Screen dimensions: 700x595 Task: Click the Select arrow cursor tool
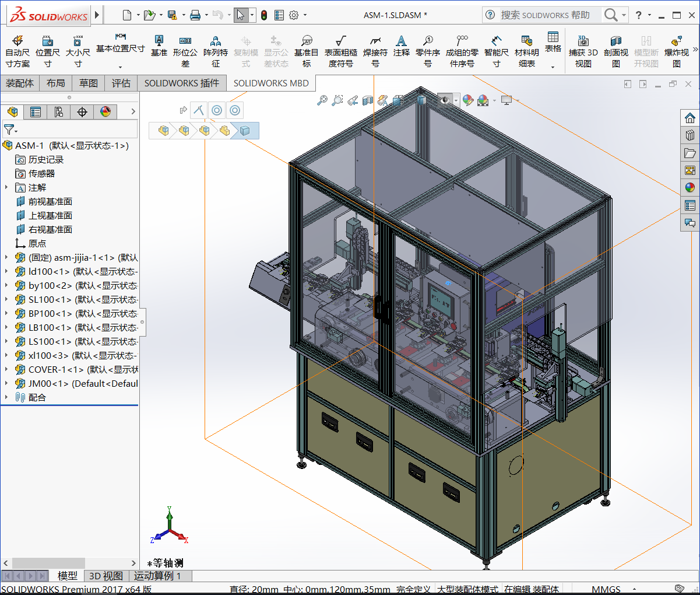(240, 15)
